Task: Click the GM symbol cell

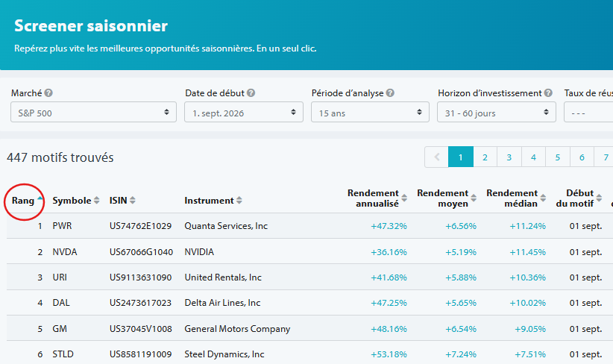Action: click(x=60, y=329)
